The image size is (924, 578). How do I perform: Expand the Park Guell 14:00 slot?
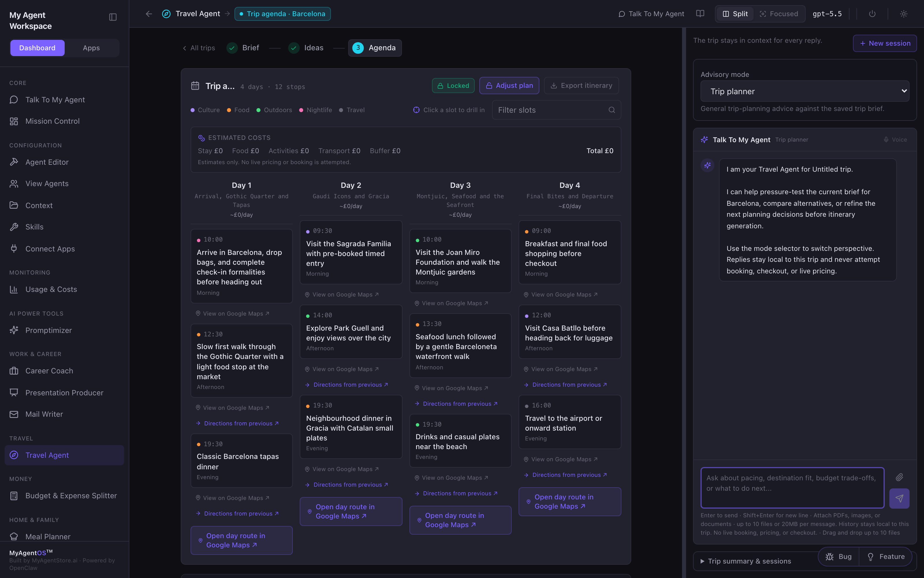351,332
